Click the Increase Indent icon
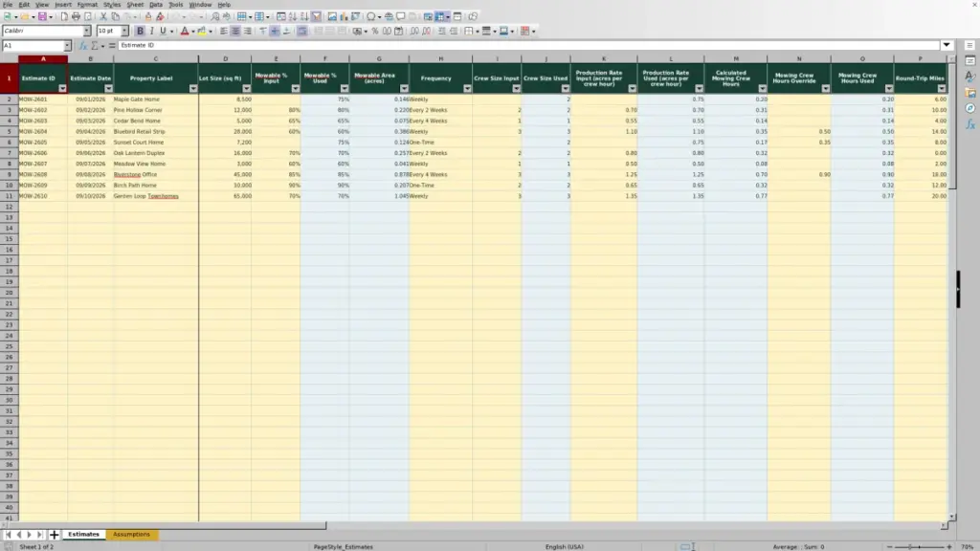 click(442, 31)
